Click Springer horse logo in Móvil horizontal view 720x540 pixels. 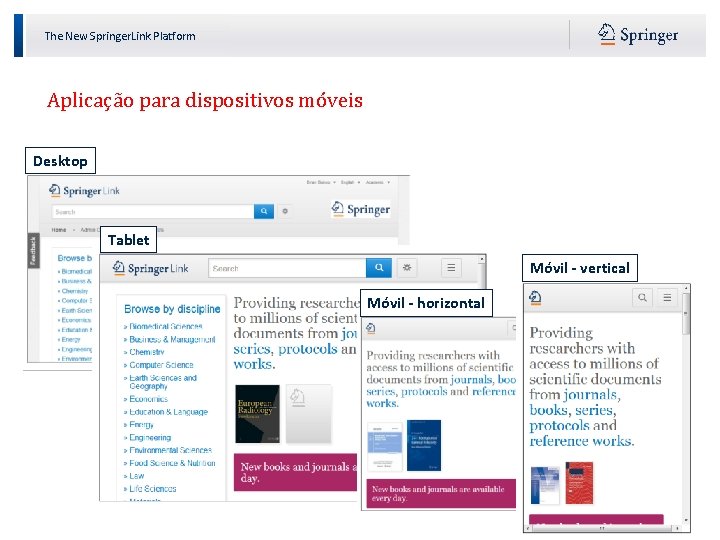[371, 328]
